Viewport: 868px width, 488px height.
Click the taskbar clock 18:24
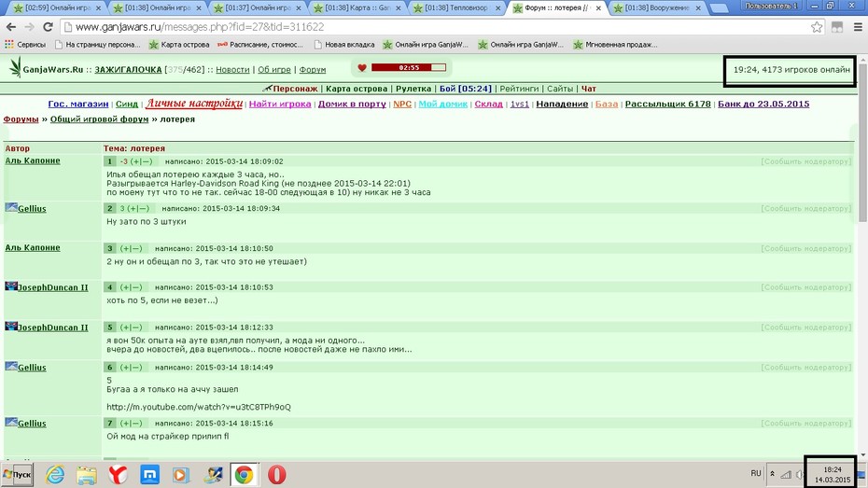(x=832, y=469)
